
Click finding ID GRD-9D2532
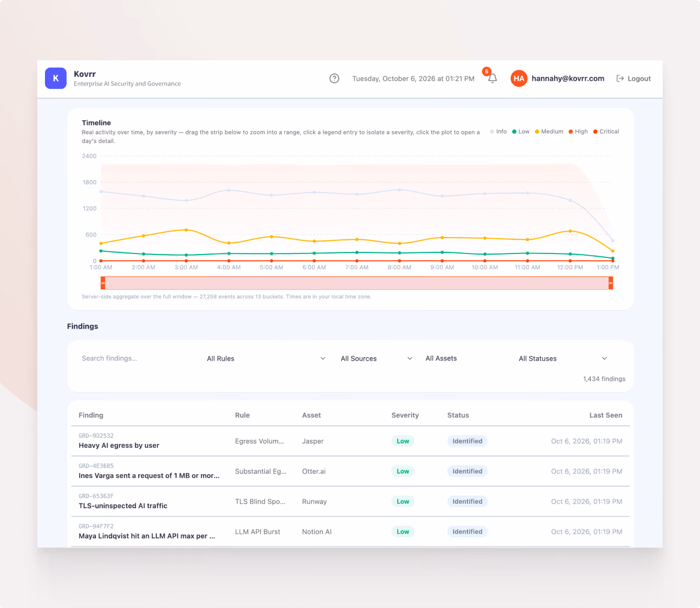point(96,436)
